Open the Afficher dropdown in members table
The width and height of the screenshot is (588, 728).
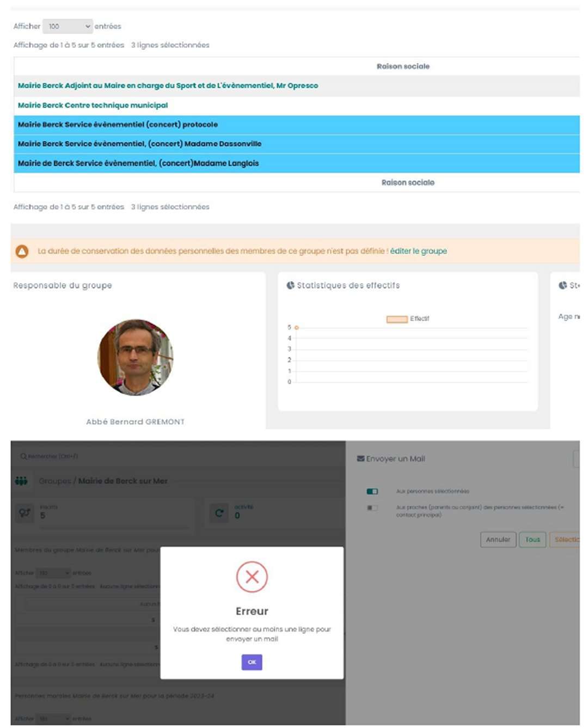click(53, 573)
